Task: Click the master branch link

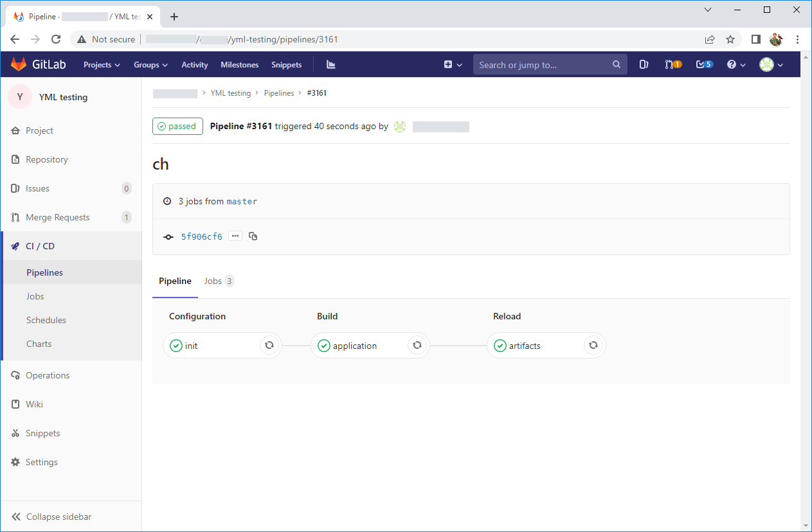Action: coord(242,202)
